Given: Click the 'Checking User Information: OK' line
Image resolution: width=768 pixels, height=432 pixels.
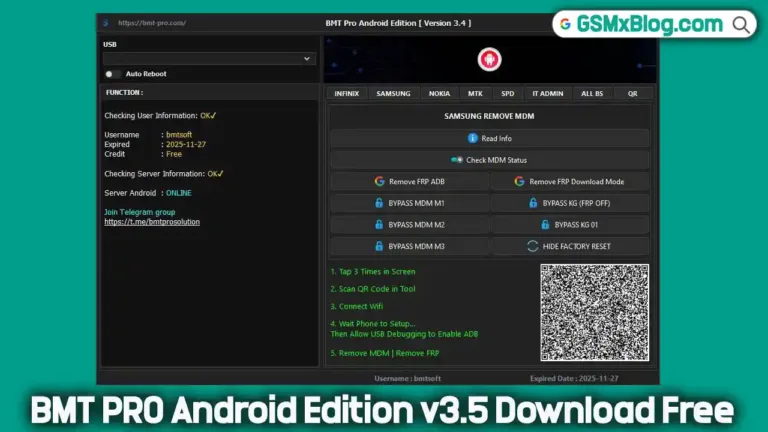Looking at the screenshot, I should click(x=160, y=116).
